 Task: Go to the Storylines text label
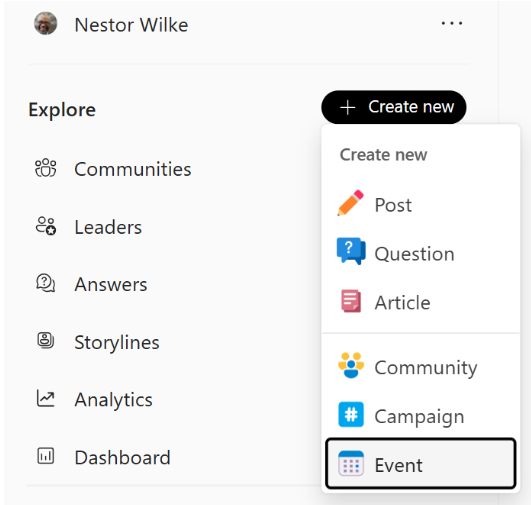click(x=117, y=342)
